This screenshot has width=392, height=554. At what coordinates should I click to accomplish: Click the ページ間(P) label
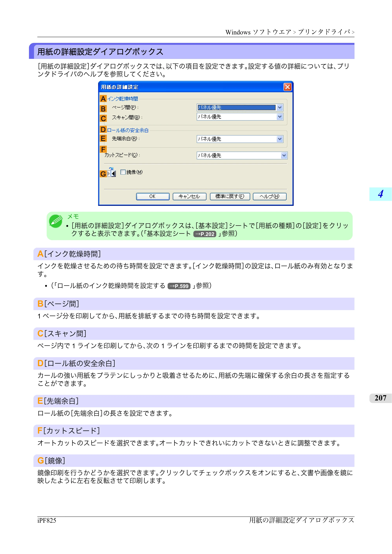pos(125,107)
